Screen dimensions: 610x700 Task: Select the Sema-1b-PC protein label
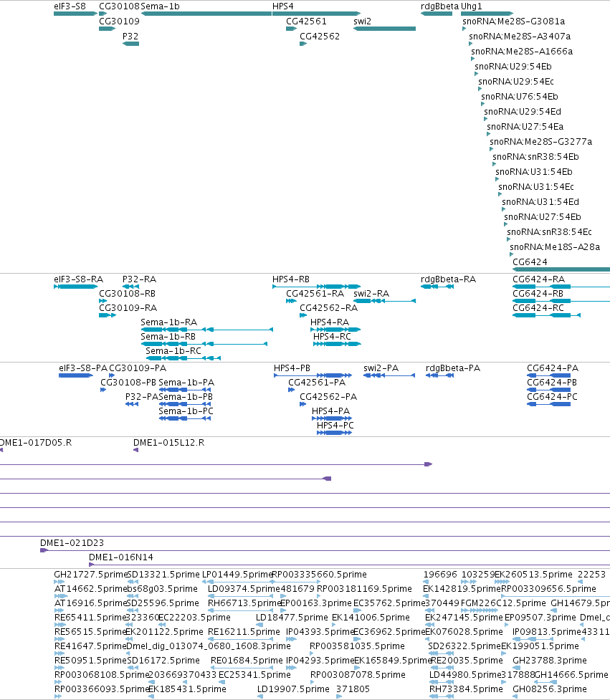click(186, 411)
